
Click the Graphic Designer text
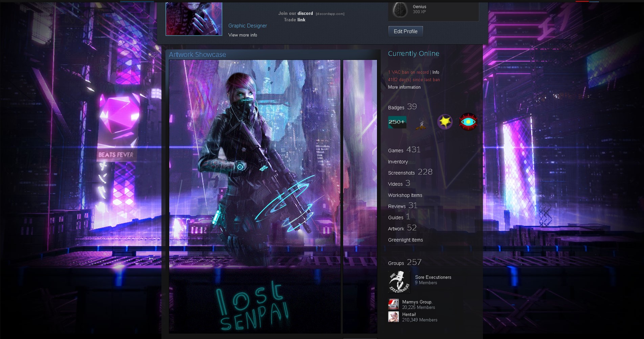[x=248, y=26]
